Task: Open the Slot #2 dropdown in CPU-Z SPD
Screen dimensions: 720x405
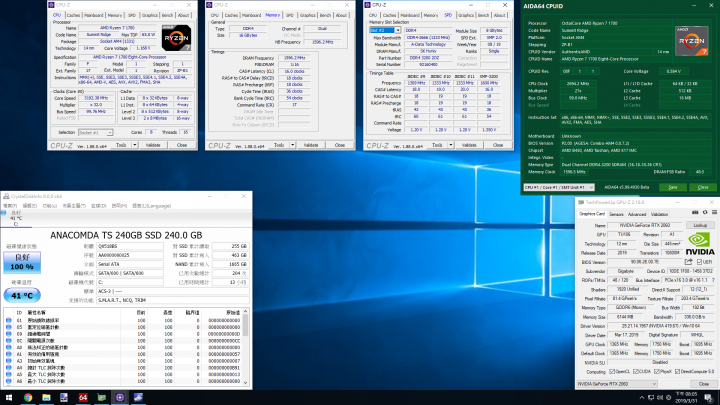Action: [398, 30]
